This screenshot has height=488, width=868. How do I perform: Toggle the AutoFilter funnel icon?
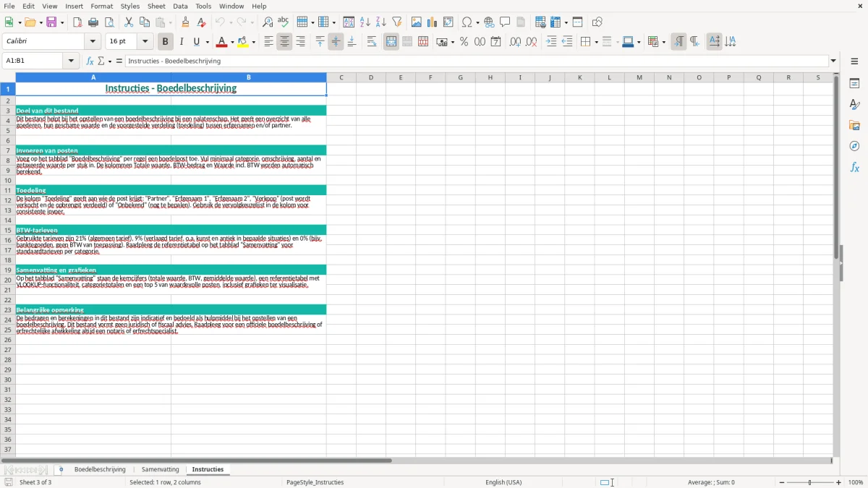(397, 22)
